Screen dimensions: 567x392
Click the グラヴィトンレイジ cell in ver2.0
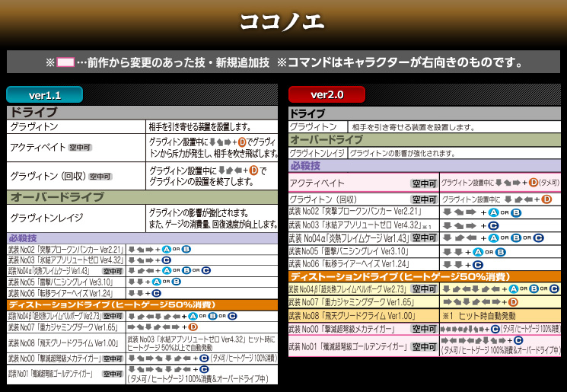[x=318, y=153]
